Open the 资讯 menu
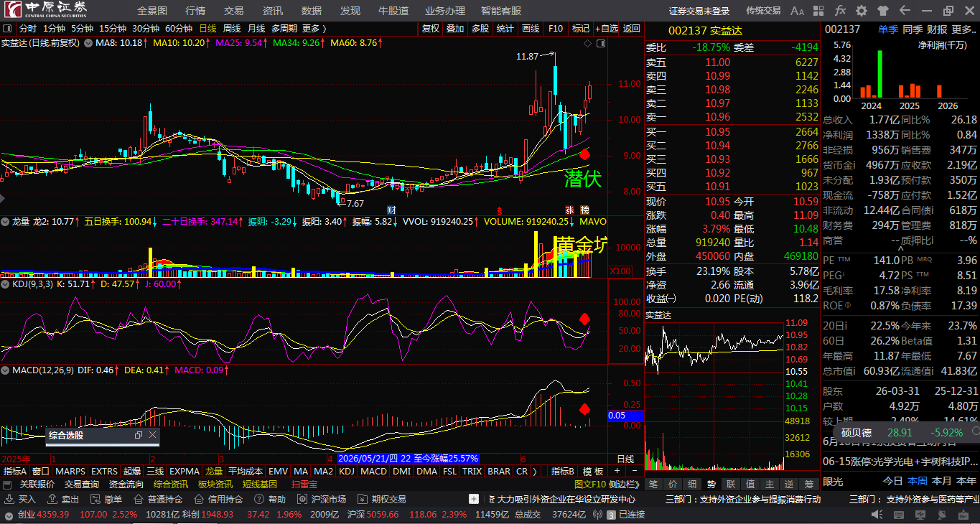This screenshot has width=980, height=524. 273,11
